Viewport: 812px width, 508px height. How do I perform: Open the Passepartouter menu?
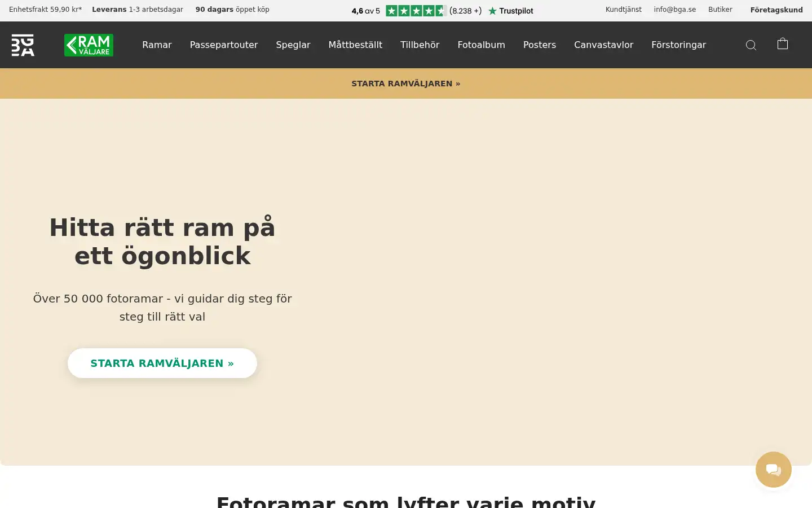(224, 45)
